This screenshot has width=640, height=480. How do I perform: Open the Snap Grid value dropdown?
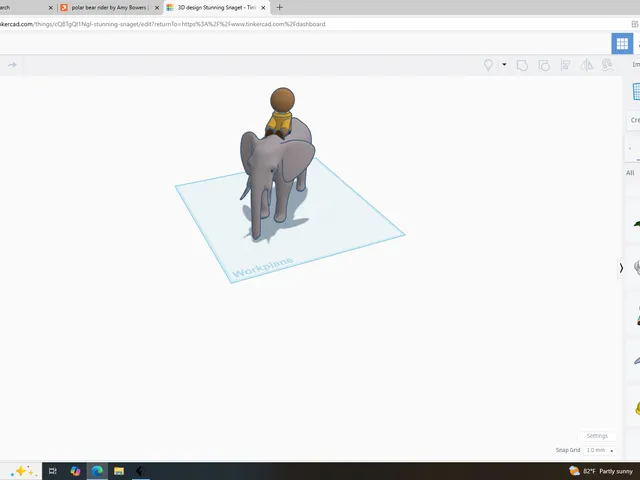click(600, 450)
